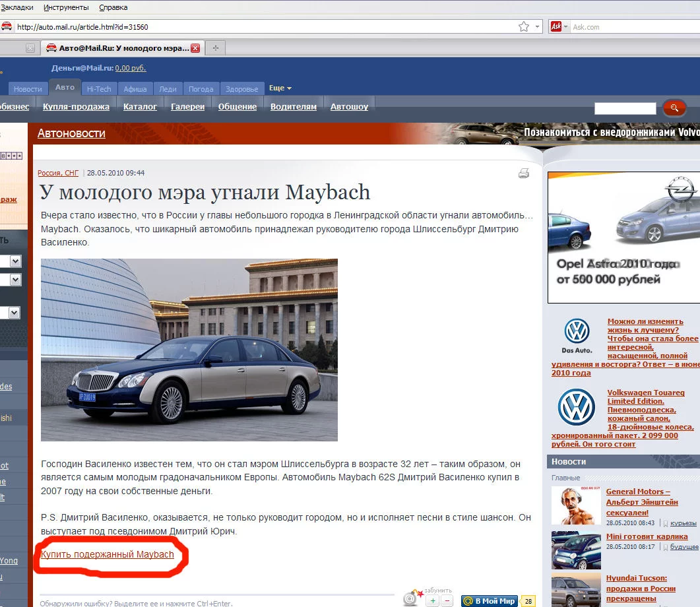Click the В Мой Мир share button
Viewport: 700px width, 607px height.
[490, 601]
